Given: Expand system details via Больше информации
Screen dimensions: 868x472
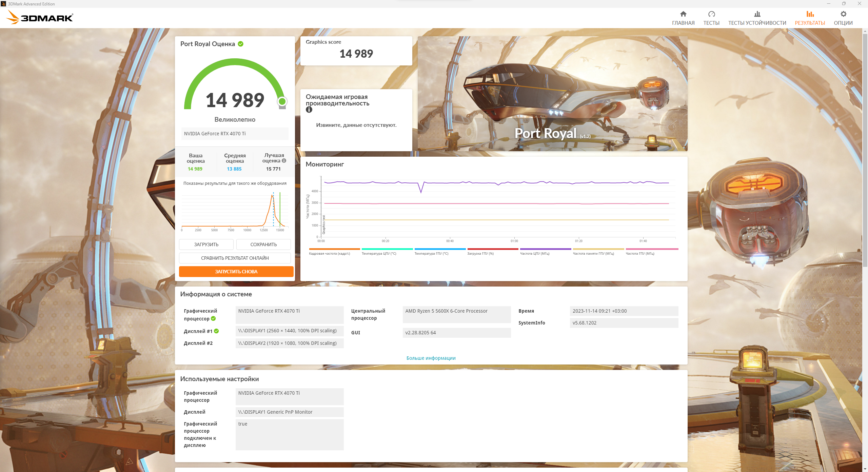Looking at the screenshot, I should point(431,358).
